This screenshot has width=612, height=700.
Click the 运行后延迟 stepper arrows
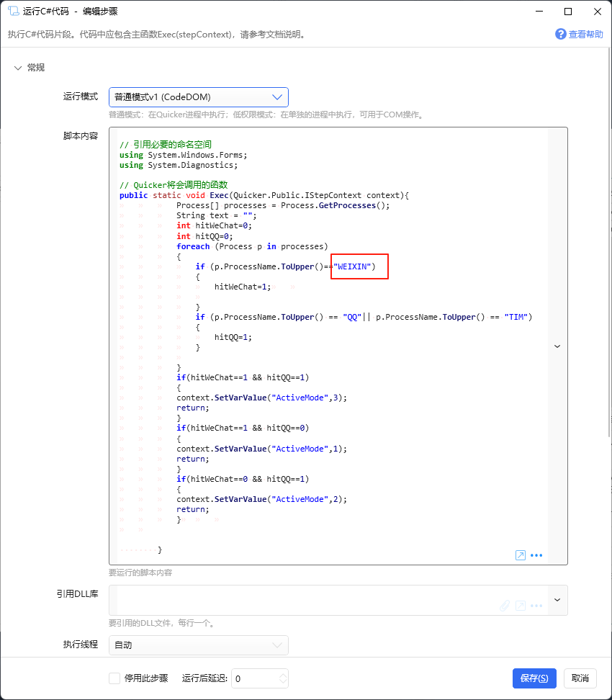pyautogui.click(x=283, y=678)
